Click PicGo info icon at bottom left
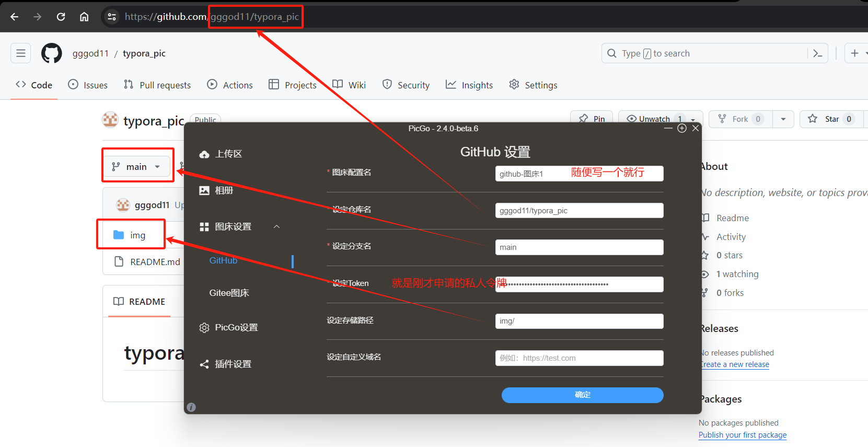Screen dimensions: 868x447 tap(191, 407)
